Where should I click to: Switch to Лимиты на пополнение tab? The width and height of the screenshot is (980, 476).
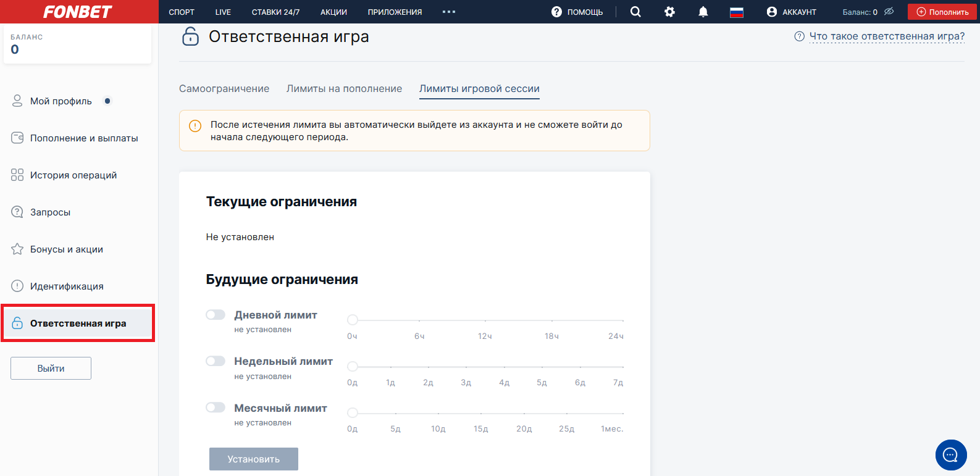(x=344, y=88)
